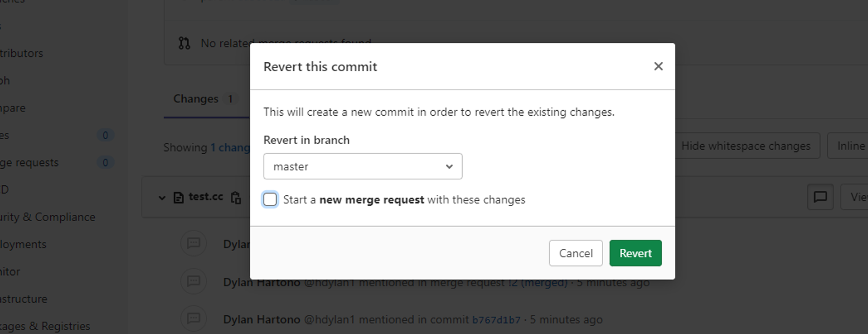Open Security & Compliance in sidebar

point(47,217)
